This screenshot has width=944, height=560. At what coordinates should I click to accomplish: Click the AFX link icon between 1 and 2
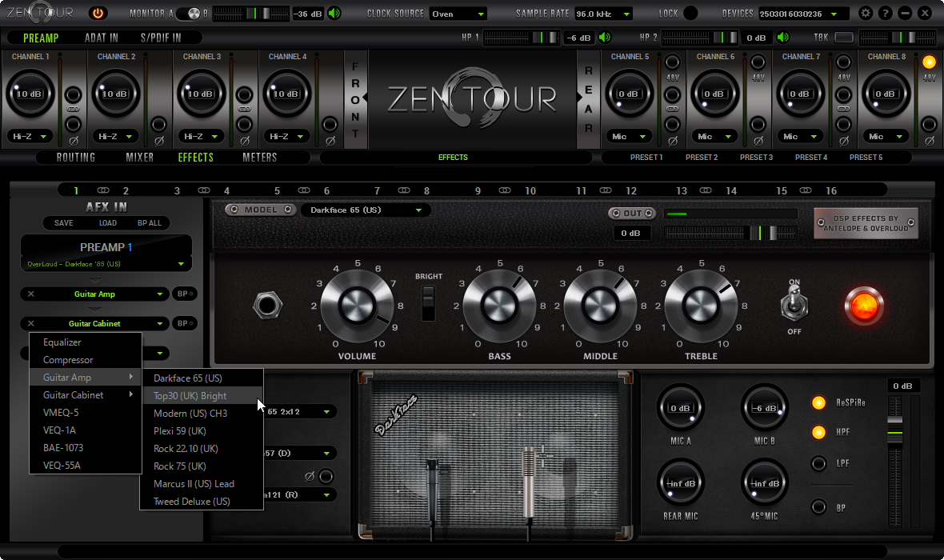[103, 190]
